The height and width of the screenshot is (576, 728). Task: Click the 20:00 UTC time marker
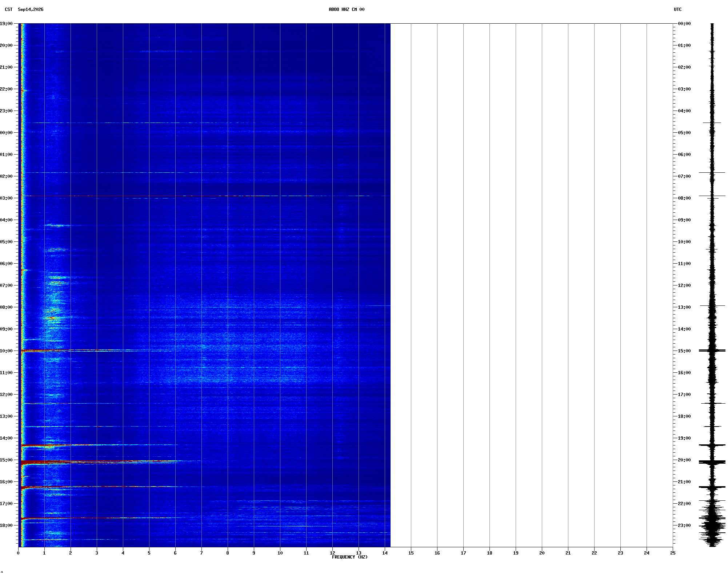pyautogui.click(x=684, y=460)
